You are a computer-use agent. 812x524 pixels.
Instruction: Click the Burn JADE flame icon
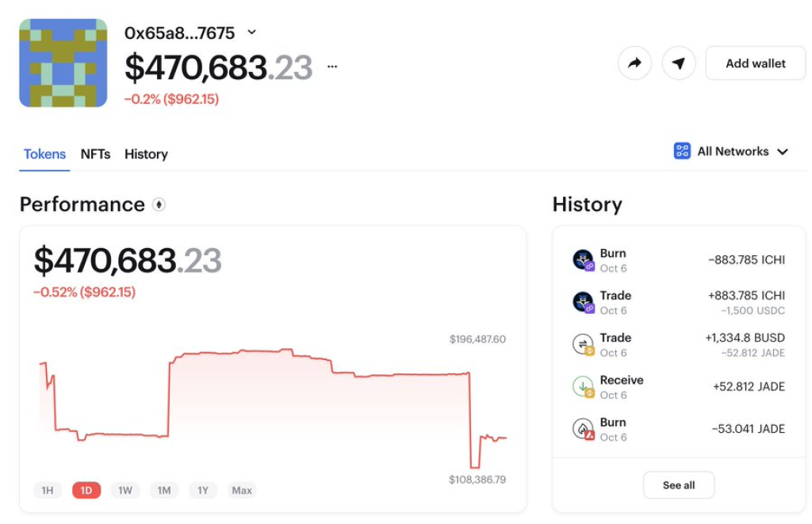coord(584,429)
